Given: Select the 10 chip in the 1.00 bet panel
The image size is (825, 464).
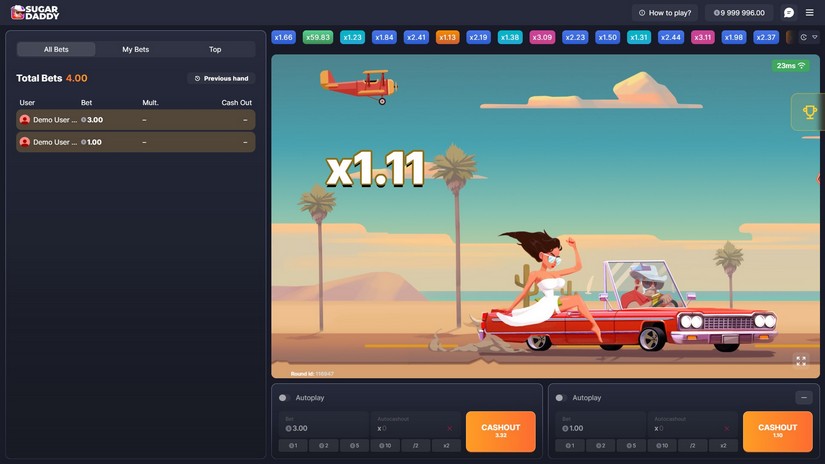Looking at the screenshot, I should tap(662, 446).
